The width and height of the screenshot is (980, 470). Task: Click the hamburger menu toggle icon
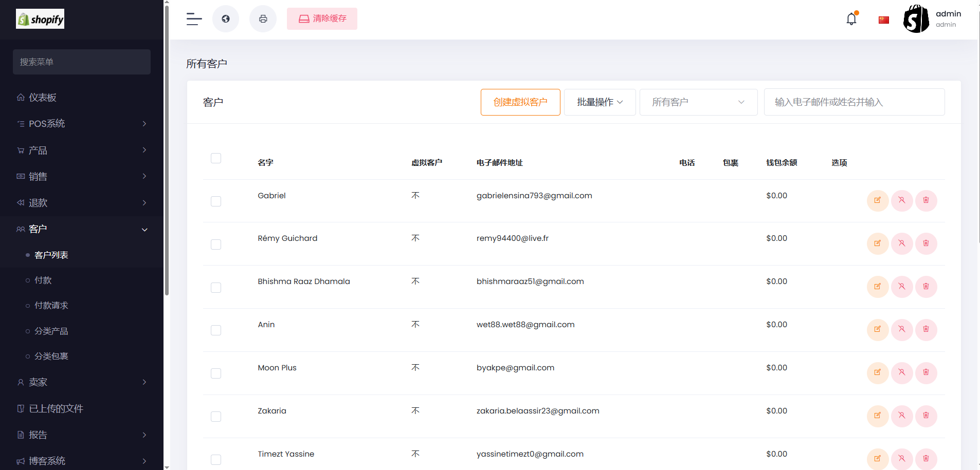(x=194, y=19)
